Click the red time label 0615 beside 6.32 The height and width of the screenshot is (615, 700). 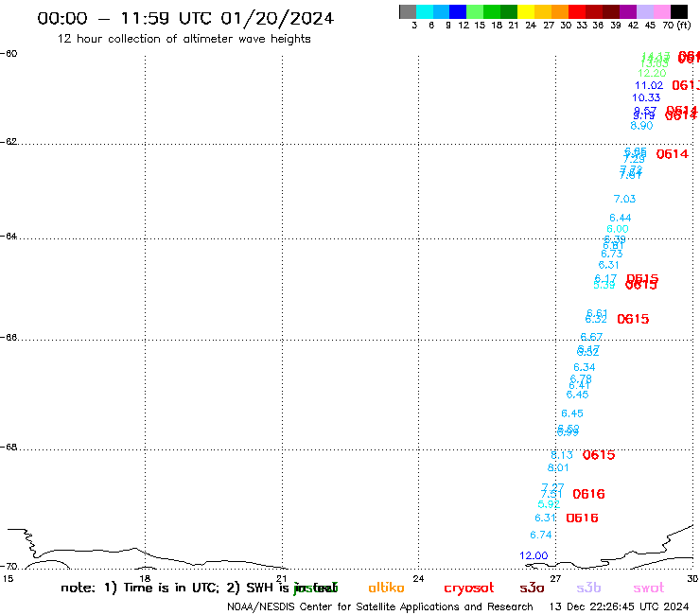click(x=633, y=319)
